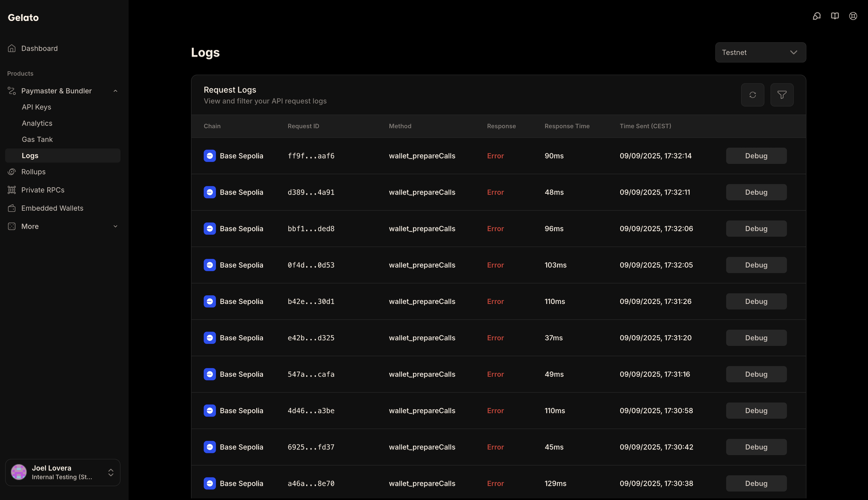Screen dimensions: 868x500
Task: Click the Method column header
Action: click(x=400, y=126)
